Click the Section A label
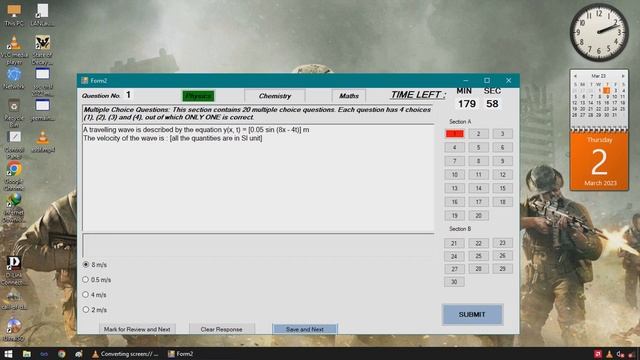 pos(460,122)
